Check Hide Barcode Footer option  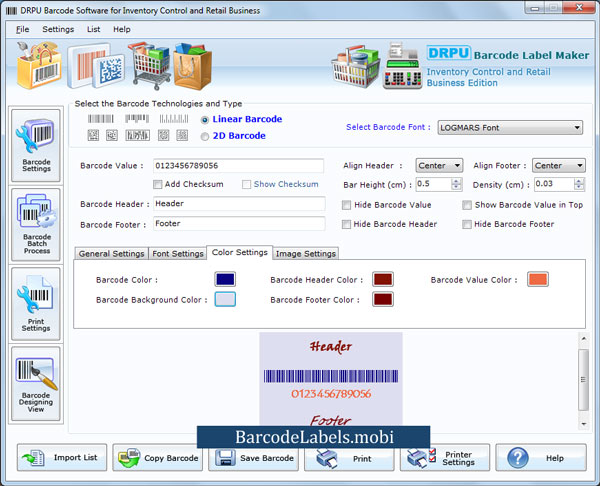466,224
